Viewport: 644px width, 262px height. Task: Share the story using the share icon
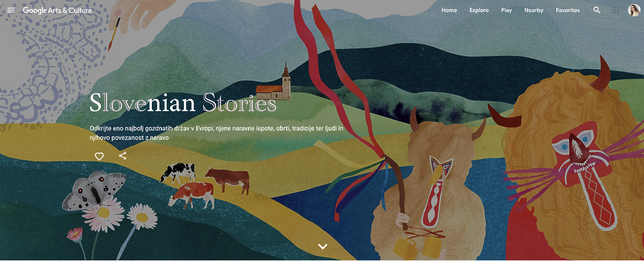pyautogui.click(x=123, y=156)
